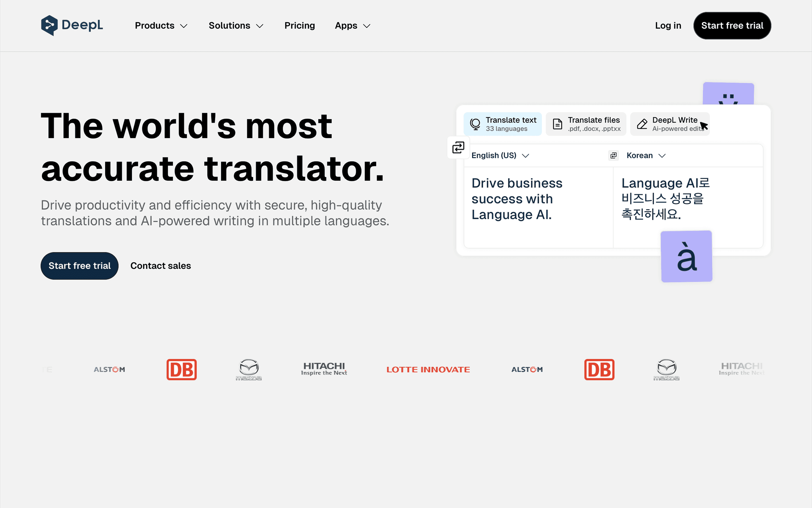Viewport: 812px width, 508px height.
Task: Expand the chevron next to Products
Action: coord(184,26)
